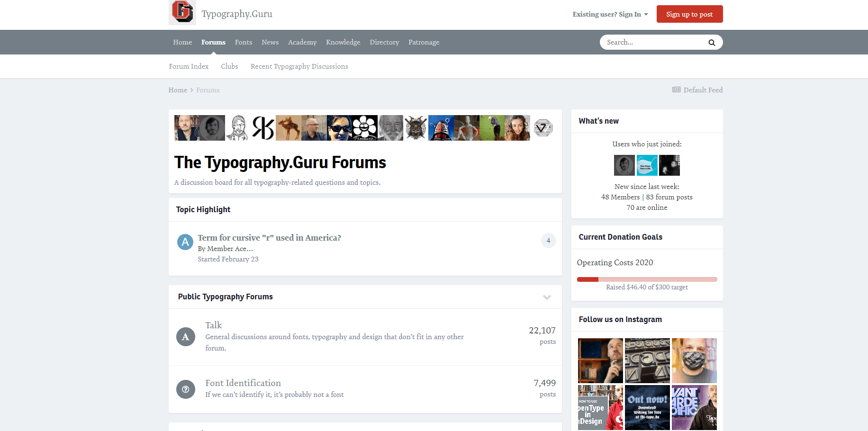Open the Directory navigation tab
This screenshot has height=431, width=868.
384,42
